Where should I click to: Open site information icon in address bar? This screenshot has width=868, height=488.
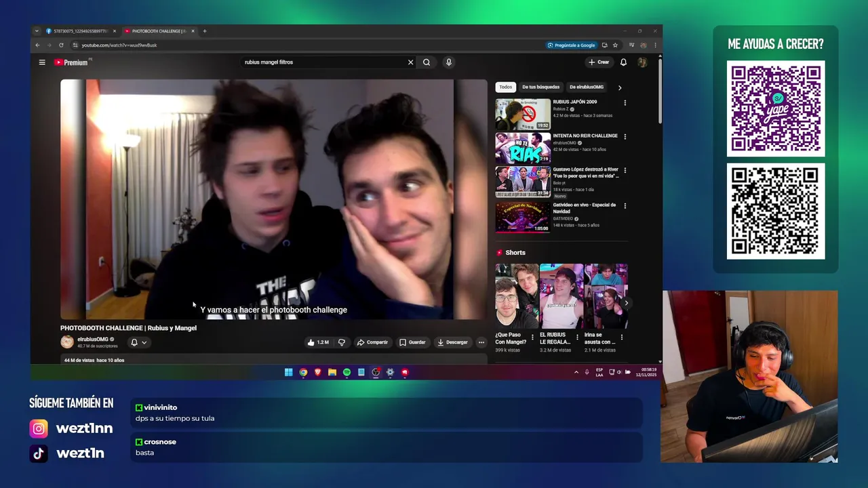(75, 45)
